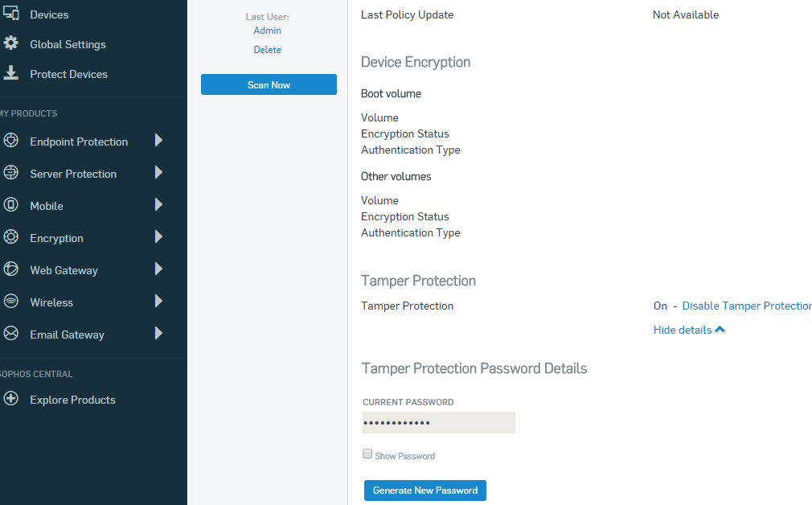Image resolution: width=812 pixels, height=505 pixels.
Task: Expand Wireless submenu arrow
Action: coord(159,301)
